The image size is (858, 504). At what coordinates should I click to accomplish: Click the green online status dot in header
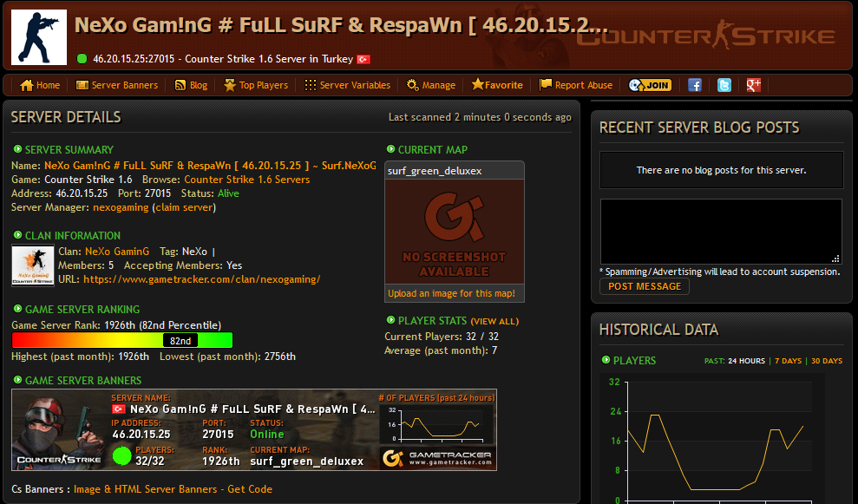coord(82,58)
